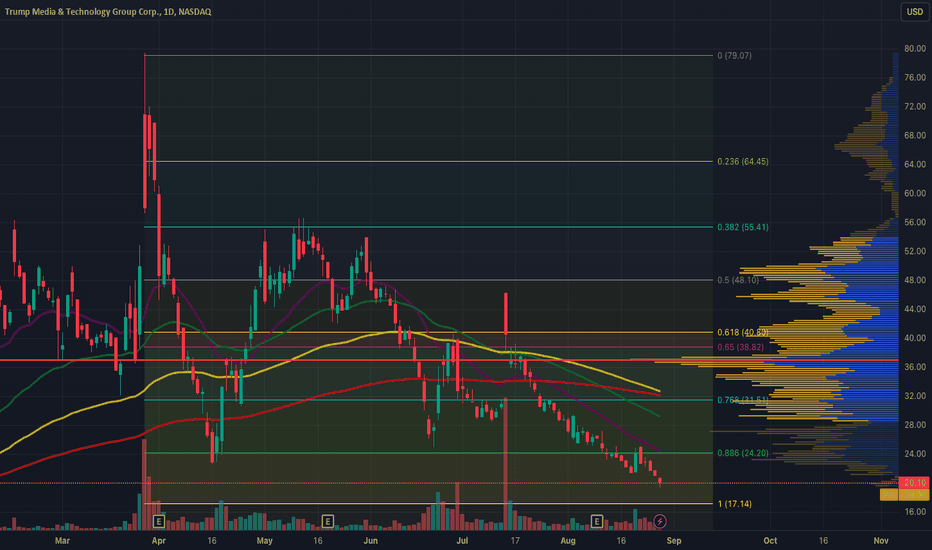The width and height of the screenshot is (932, 550).
Task: Open the earnings marker near early April
Action: pos(159,521)
